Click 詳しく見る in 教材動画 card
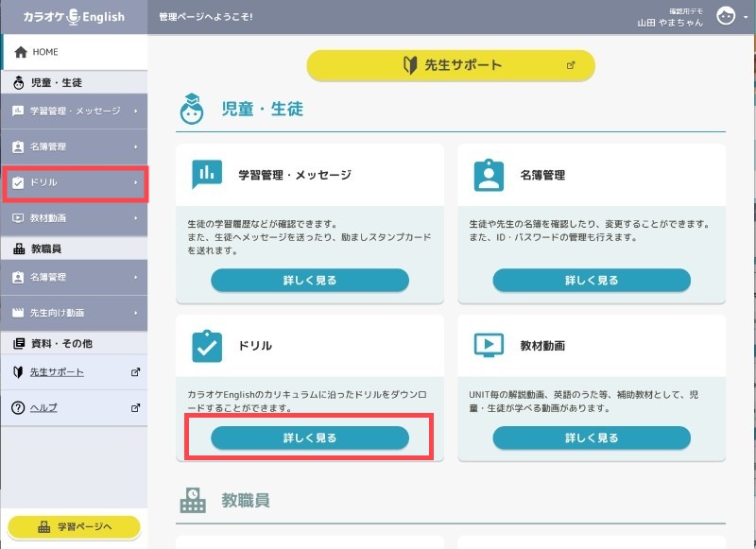 tap(592, 437)
